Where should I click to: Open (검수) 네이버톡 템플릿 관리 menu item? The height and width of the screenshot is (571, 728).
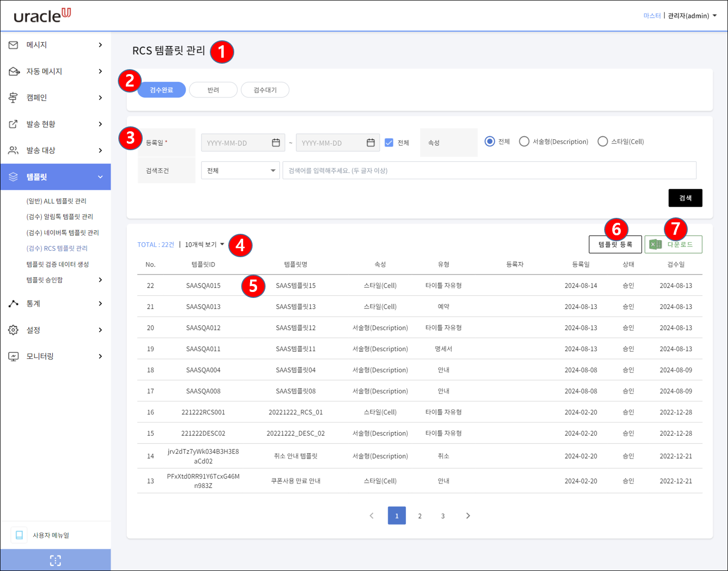[x=63, y=232]
